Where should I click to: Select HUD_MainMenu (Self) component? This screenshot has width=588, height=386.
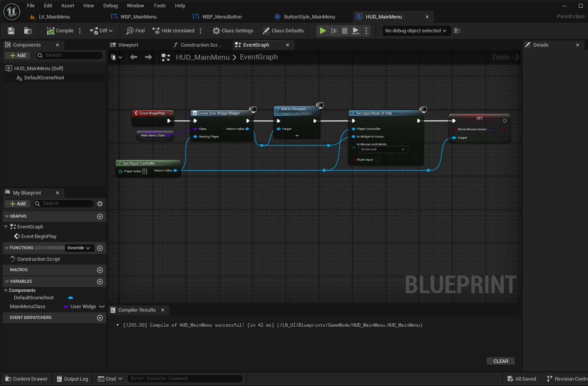tap(39, 69)
